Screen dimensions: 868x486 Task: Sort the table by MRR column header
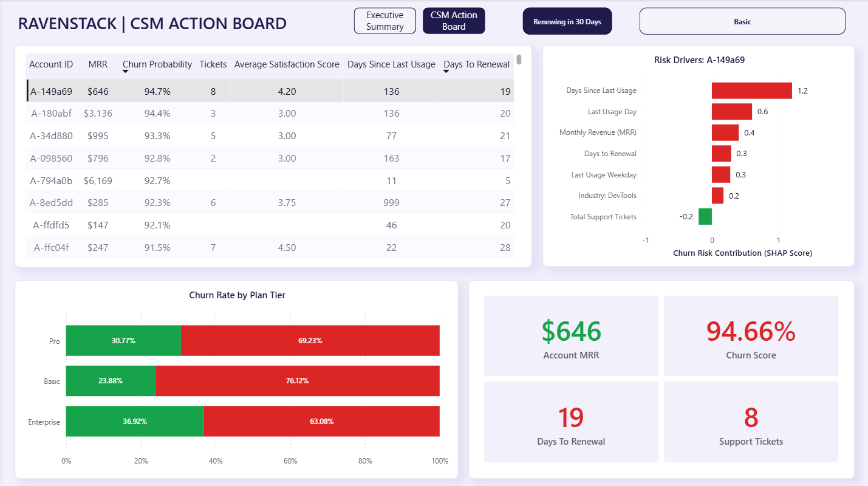(98, 64)
